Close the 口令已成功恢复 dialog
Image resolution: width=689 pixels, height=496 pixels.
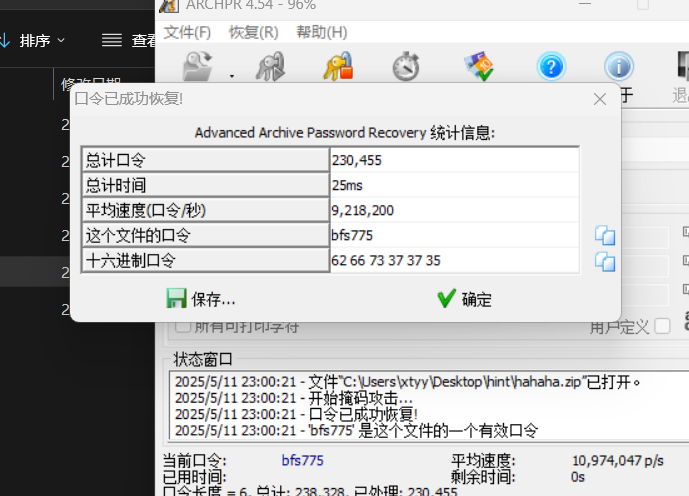600,99
